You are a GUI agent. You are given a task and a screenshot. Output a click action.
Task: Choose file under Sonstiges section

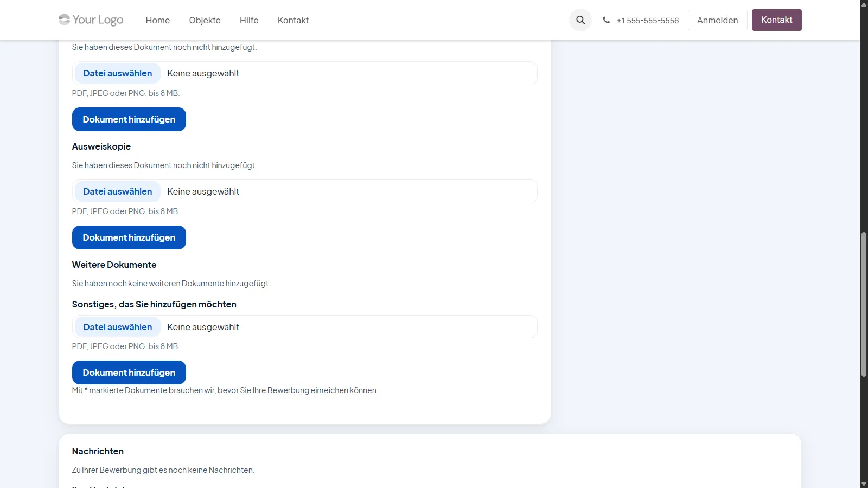[x=118, y=327]
